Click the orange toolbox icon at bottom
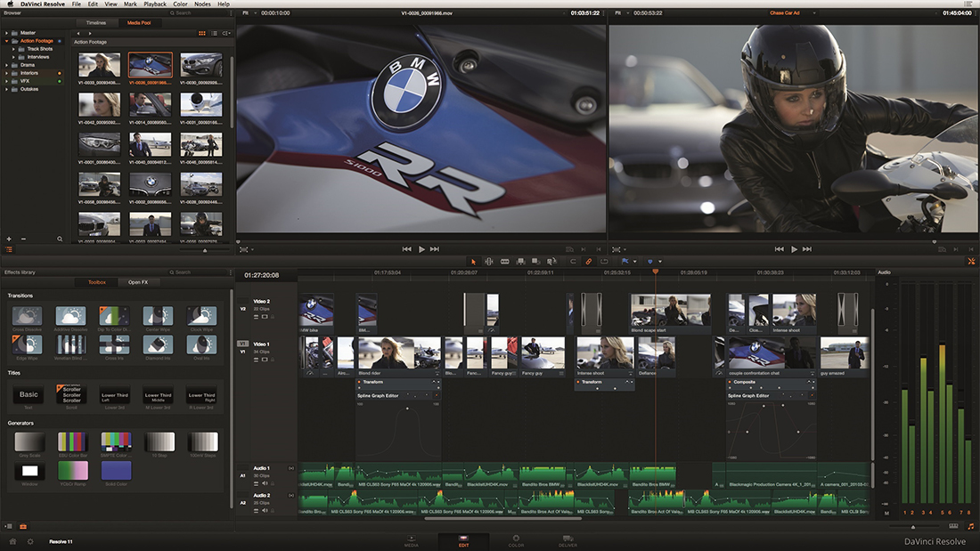The width and height of the screenshot is (980, 551). [x=23, y=527]
